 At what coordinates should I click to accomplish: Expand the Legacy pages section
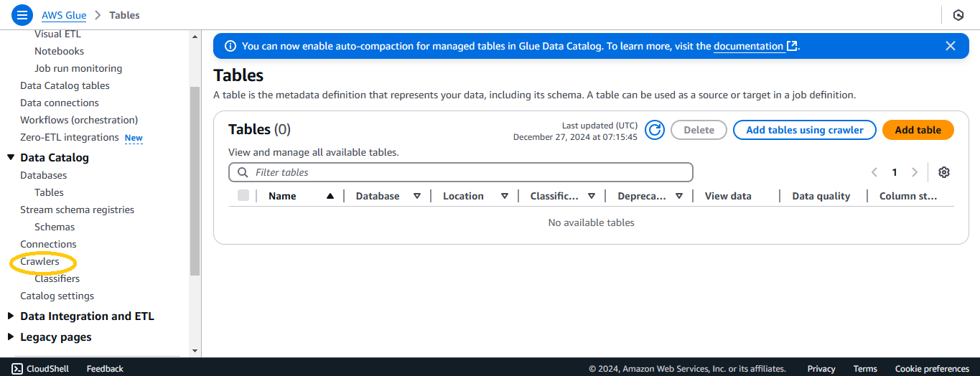11,337
